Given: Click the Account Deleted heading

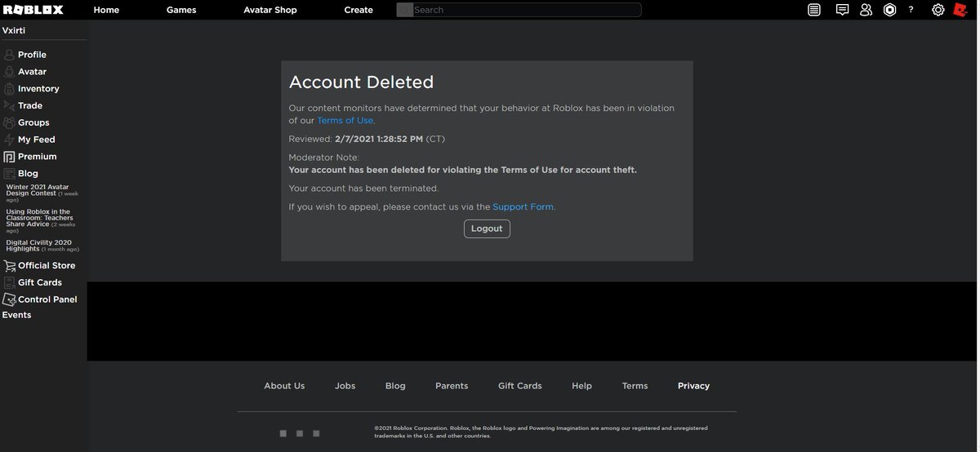Looking at the screenshot, I should [361, 82].
